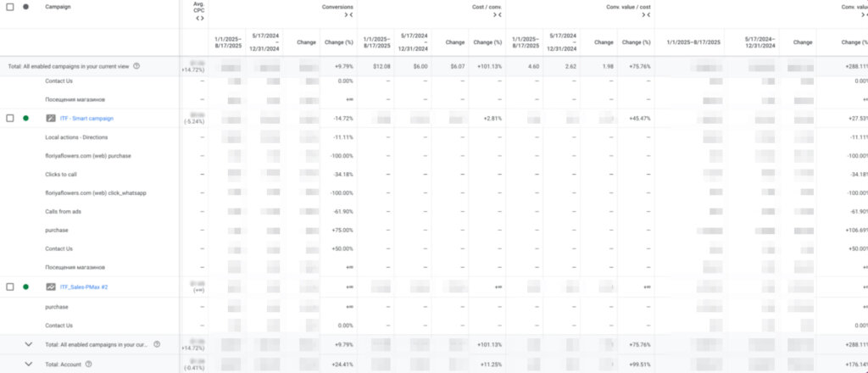This screenshot has width=868, height=373.
Task: Sort by Conversions column header
Action: coord(337,7)
